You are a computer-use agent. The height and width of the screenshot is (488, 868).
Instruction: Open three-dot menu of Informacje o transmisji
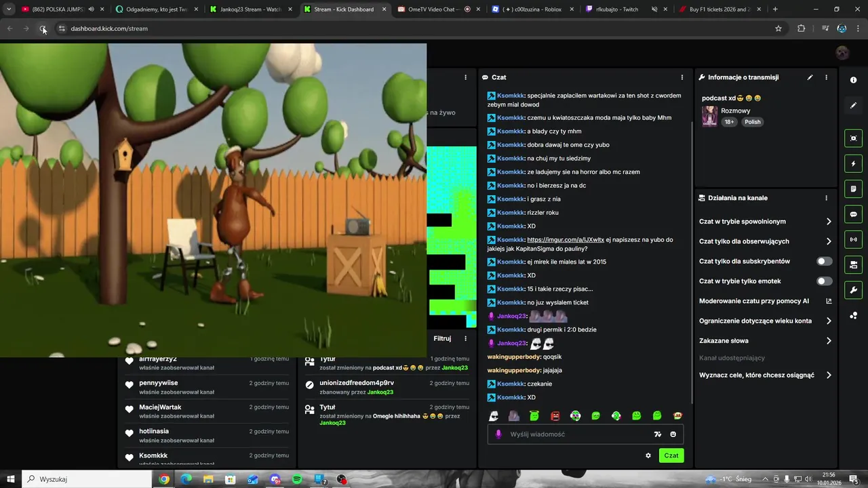826,77
